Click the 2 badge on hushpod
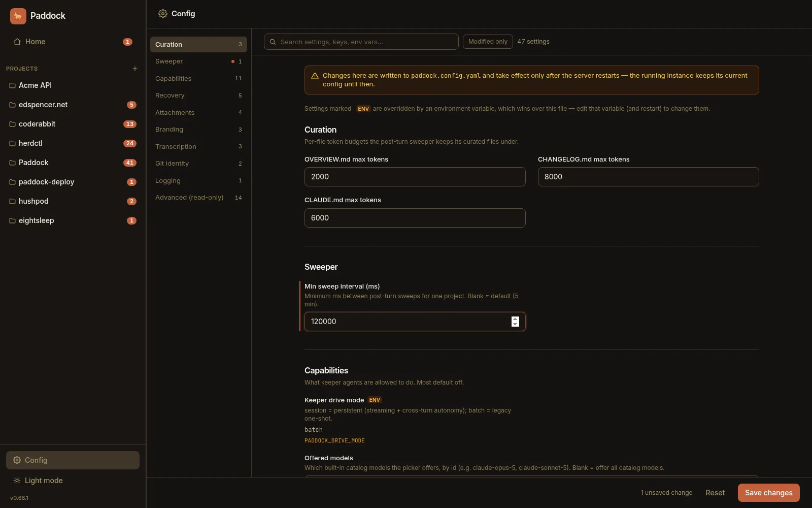This screenshot has height=508, width=812. (x=131, y=201)
